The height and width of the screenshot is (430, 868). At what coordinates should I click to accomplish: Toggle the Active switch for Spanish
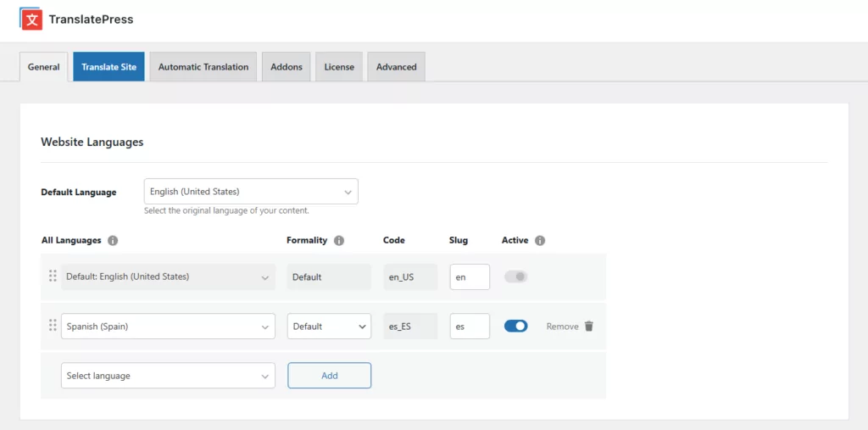pos(516,327)
